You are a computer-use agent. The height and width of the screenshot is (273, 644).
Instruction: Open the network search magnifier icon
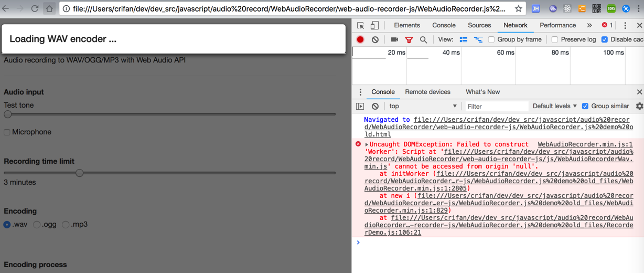pyautogui.click(x=423, y=40)
